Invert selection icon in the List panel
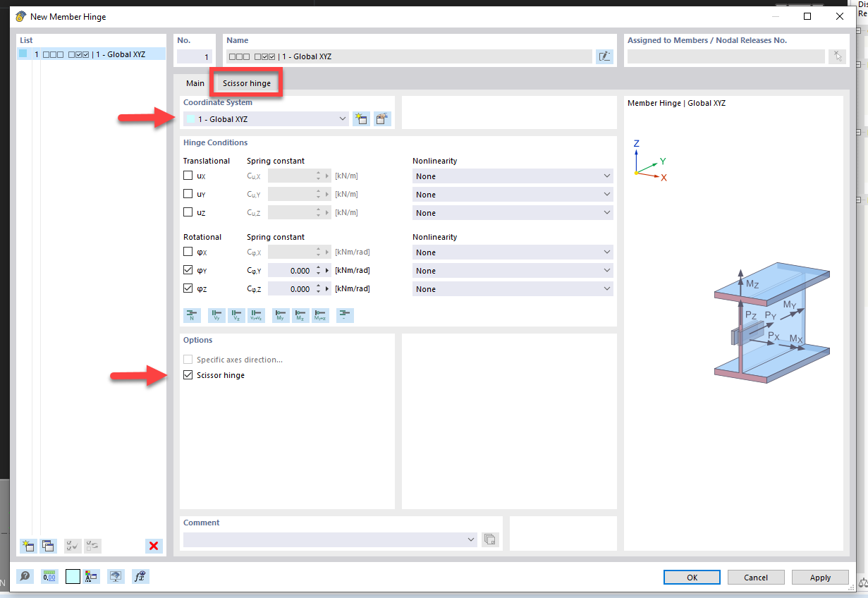Screen dimensions: 868x598 click(x=92, y=545)
